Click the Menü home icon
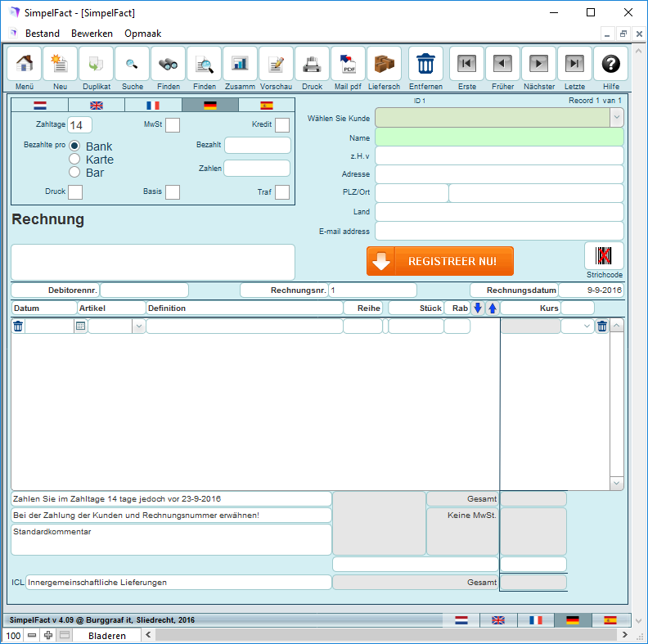648x644 pixels. (25, 64)
